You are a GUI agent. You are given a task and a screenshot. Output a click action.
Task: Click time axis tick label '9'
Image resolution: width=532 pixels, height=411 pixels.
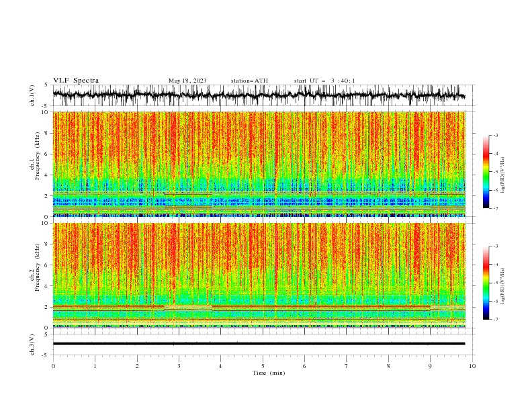tap(430, 366)
